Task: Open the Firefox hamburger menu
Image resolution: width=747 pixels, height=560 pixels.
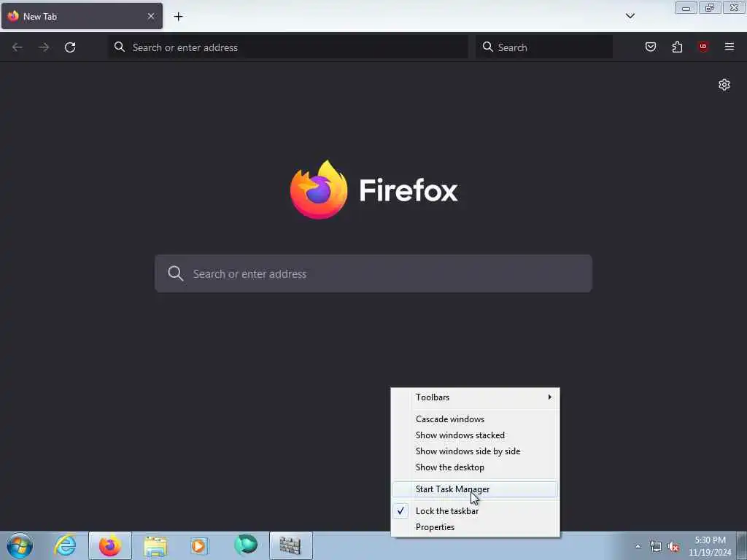Action: (x=729, y=47)
